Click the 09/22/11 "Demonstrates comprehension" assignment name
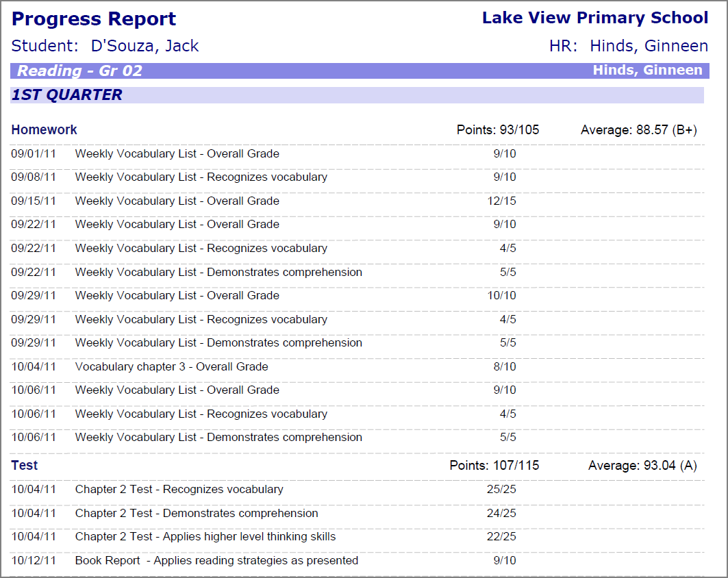This screenshot has width=728, height=578. tap(218, 272)
